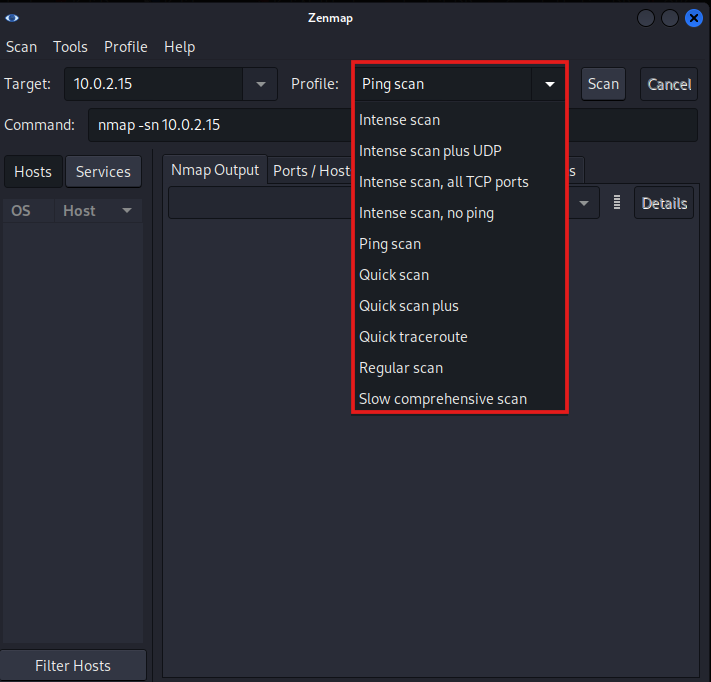Click the Services button
This screenshot has height=682, width=711.
tap(103, 171)
